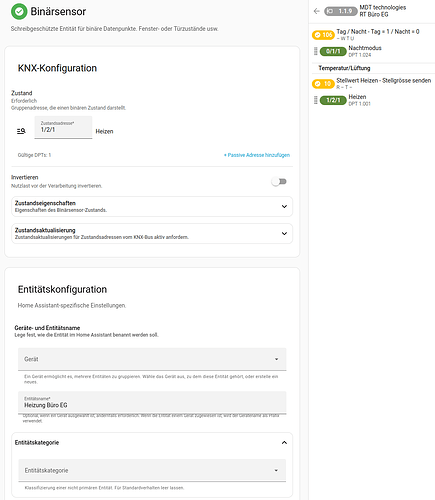Expand the Zustandseigenschaften section
This screenshot has height=500, width=435.
(152, 206)
